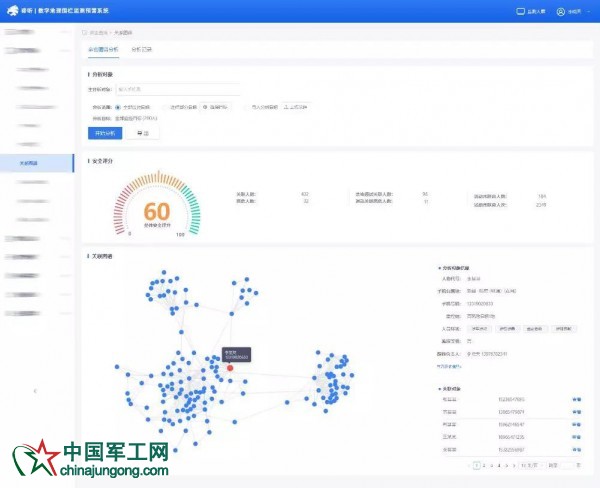Viewport: 600px width, 488px height.
Task: Click the app logo in the header
Action: (x=13, y=11)
